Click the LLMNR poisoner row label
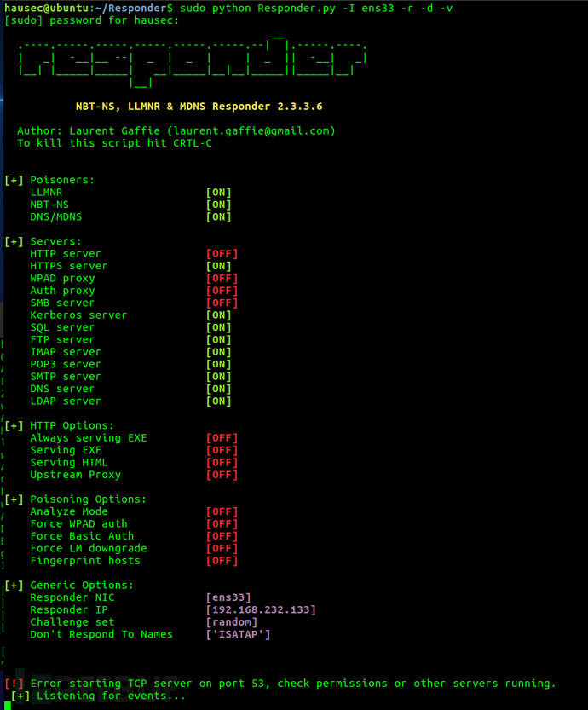Viewport: 588px width, 710px height. 46,193
